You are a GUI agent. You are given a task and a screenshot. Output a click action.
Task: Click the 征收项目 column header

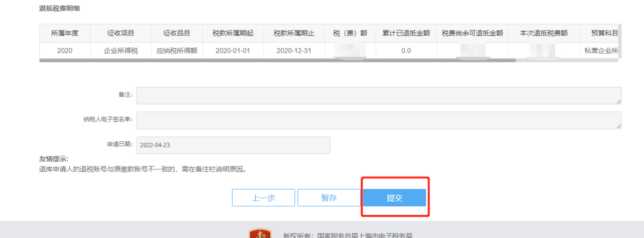pyautogui.click(x=120, y=33)
